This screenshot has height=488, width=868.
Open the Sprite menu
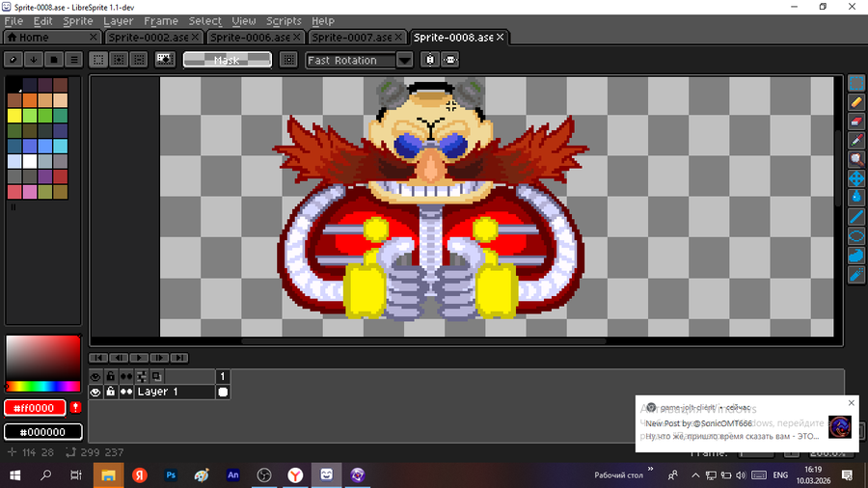[77, 21]
